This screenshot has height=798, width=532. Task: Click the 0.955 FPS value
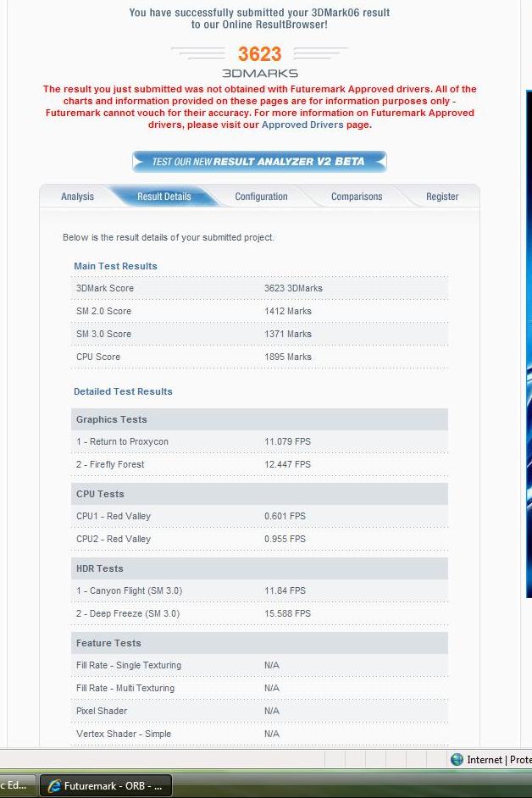click(x=285, y=539)
